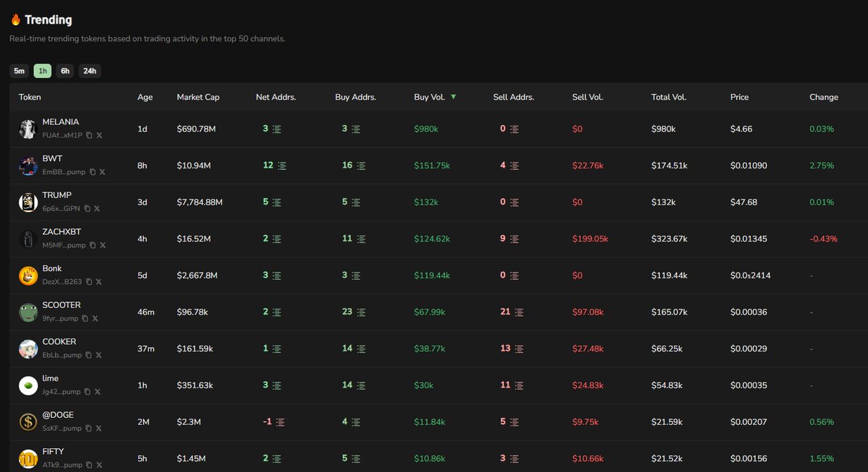Click ZACHXBT sell volume $199.05k

pos(590,239)
